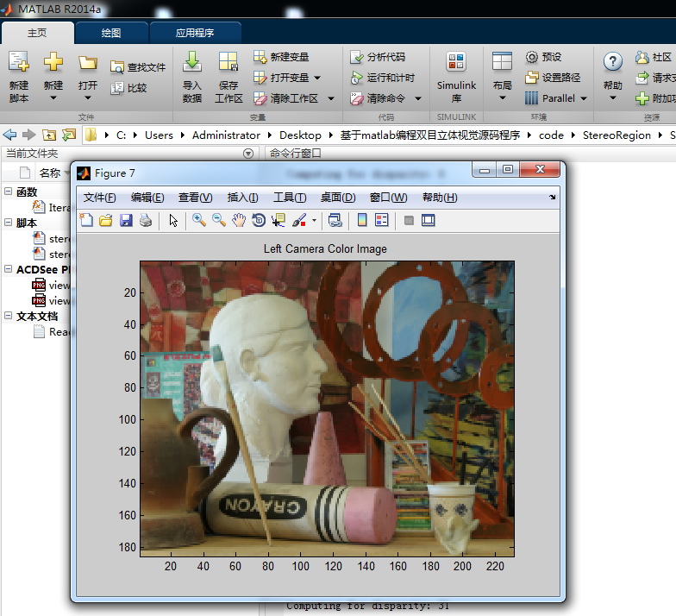676x616 pixels.
Task: Collapse the 函数 group in Current Folder
Action: coord(9,192)
